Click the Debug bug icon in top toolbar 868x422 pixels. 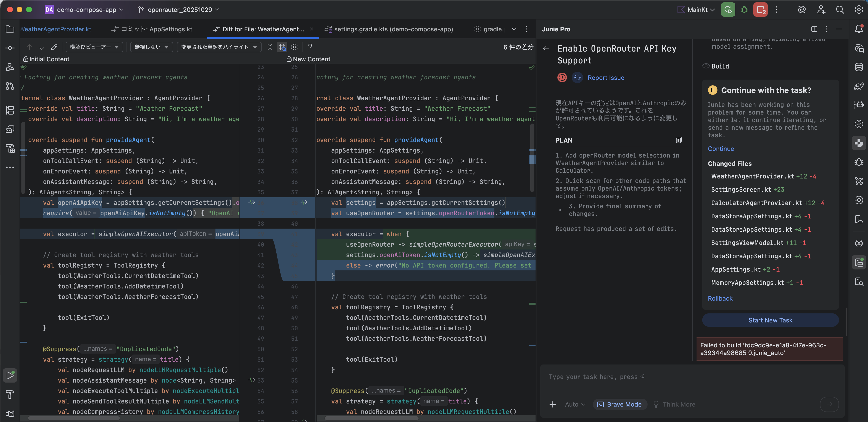[x=744, y=10]
